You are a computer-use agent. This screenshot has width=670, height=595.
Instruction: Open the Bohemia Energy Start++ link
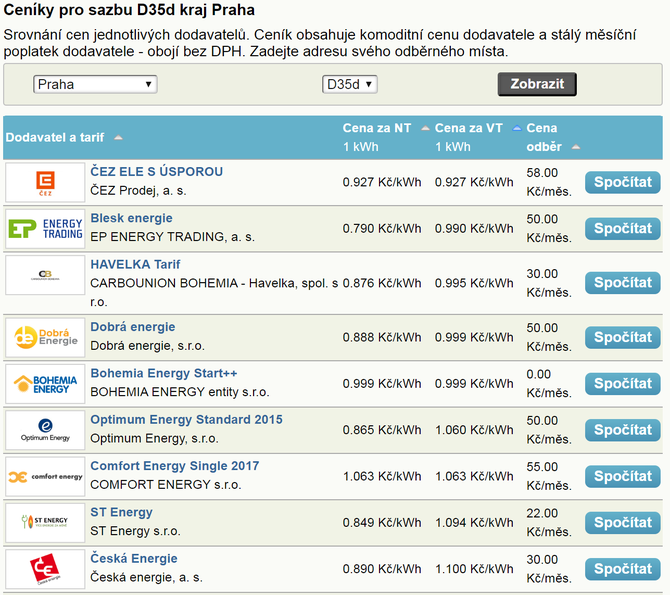click(164, 373)
